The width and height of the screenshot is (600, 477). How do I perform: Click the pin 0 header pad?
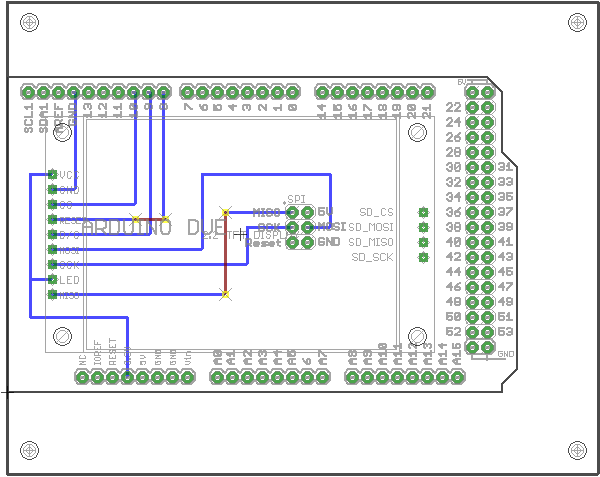coord(292,92)
